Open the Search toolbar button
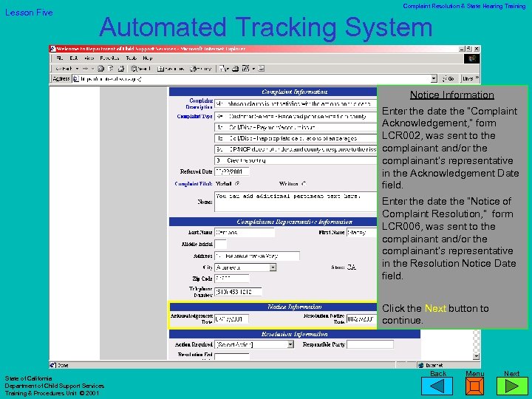 click(x=141, y=69)
